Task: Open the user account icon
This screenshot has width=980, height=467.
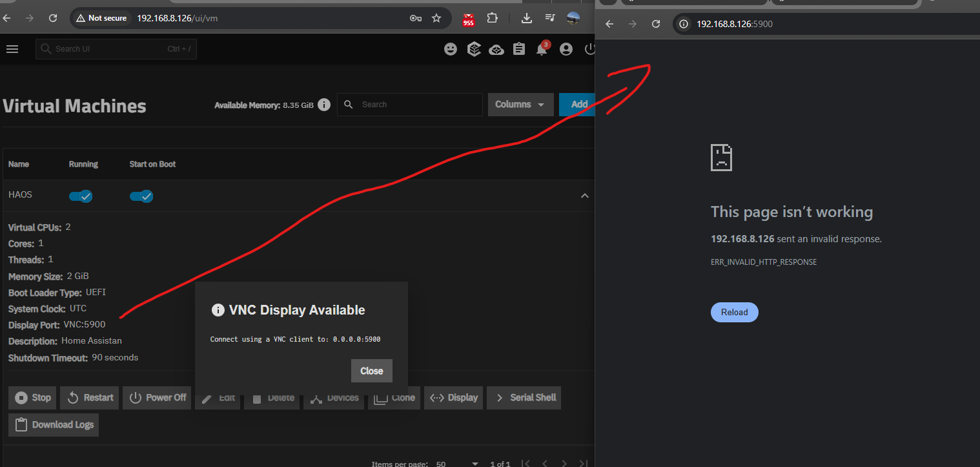Action: [x=566, y=49]
